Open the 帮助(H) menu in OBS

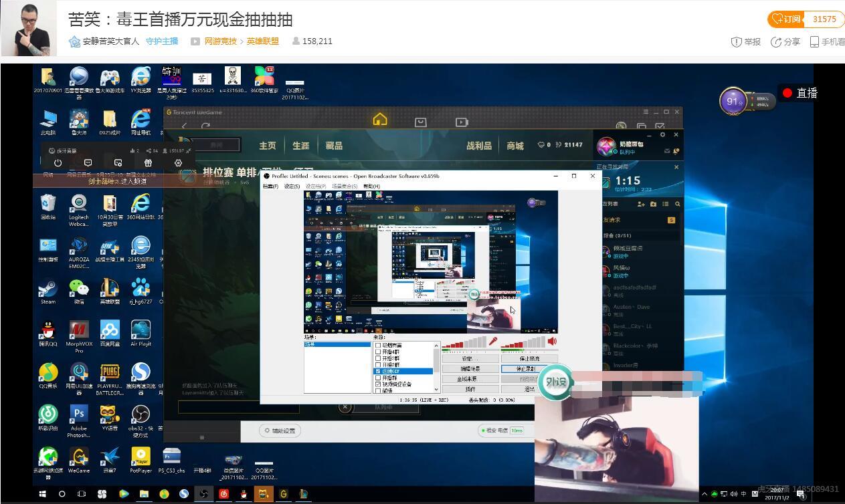tap(371, 186)
